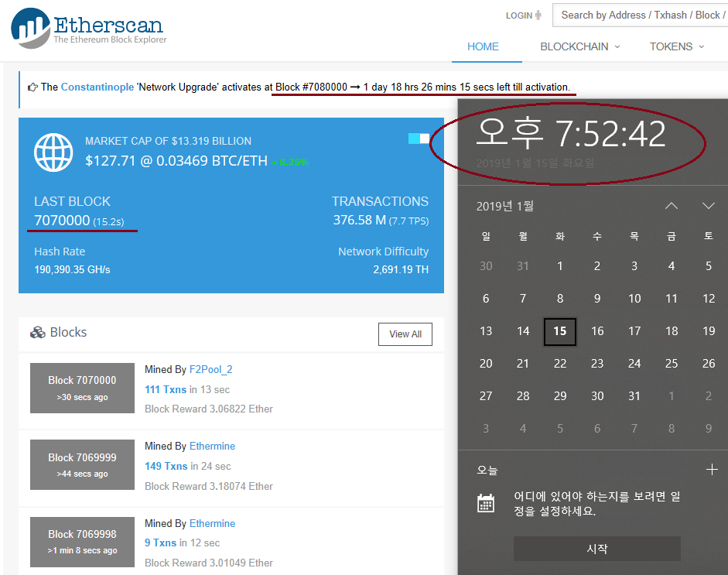Click the calendar agenda icon
The height and width of the screenshot is (575, 728).
click(486, 504)
